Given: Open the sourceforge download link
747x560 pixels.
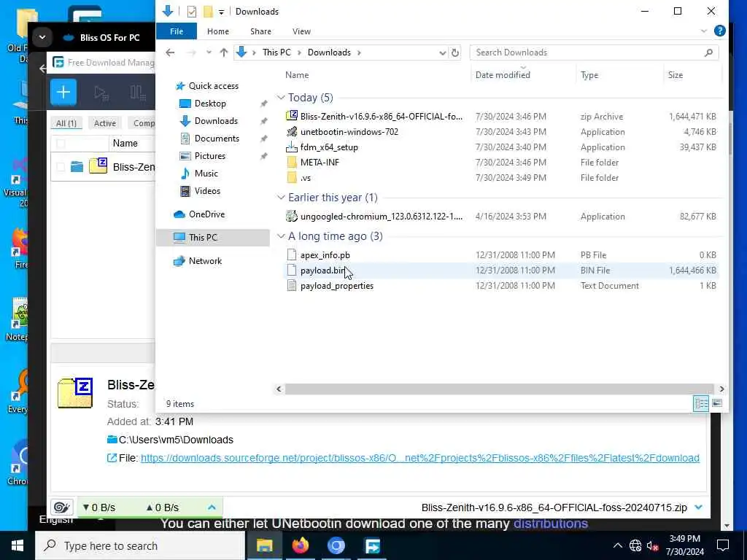Looking at the screenshot, I should [419, 458].
